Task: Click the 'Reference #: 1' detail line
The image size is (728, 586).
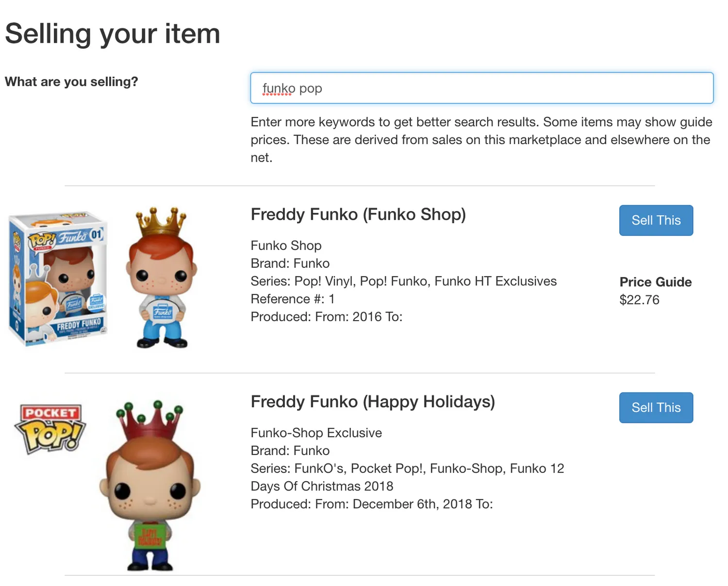Action: coord(293,299)
